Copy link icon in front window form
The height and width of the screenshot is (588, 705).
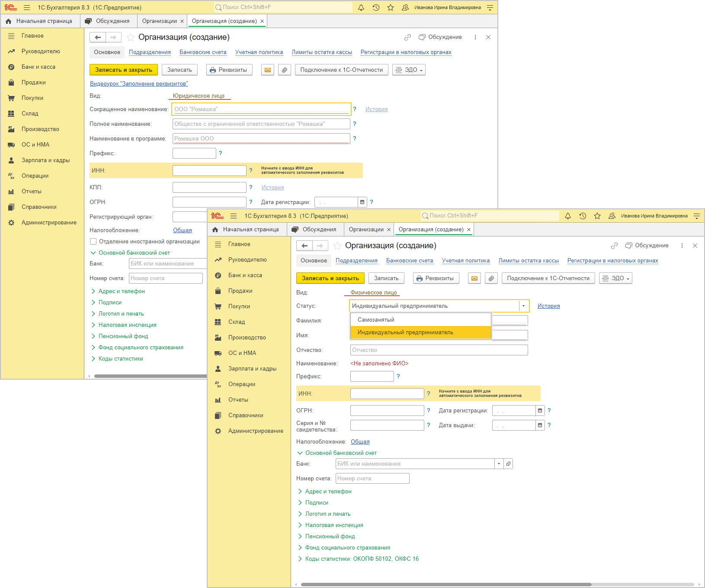(614, 246)
